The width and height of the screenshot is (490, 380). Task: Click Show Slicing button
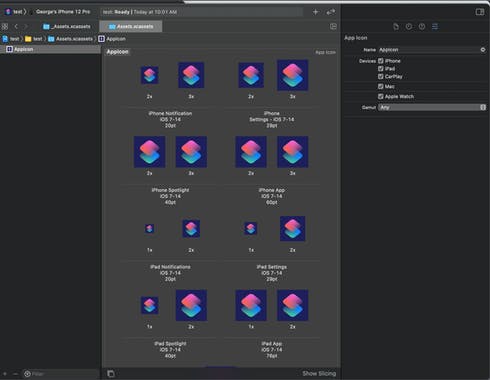coord(319,374)
